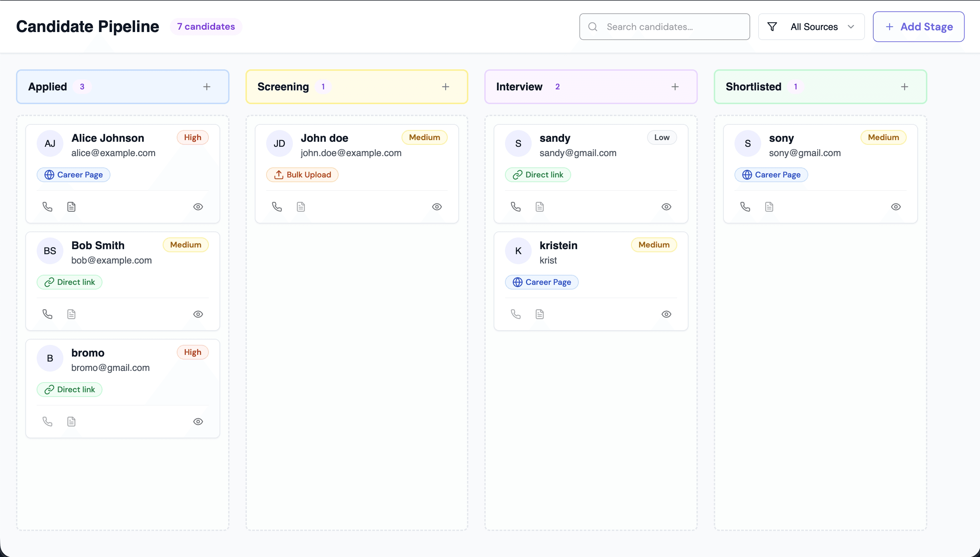Click the phone icon on bromo's card

click(47, 421)
